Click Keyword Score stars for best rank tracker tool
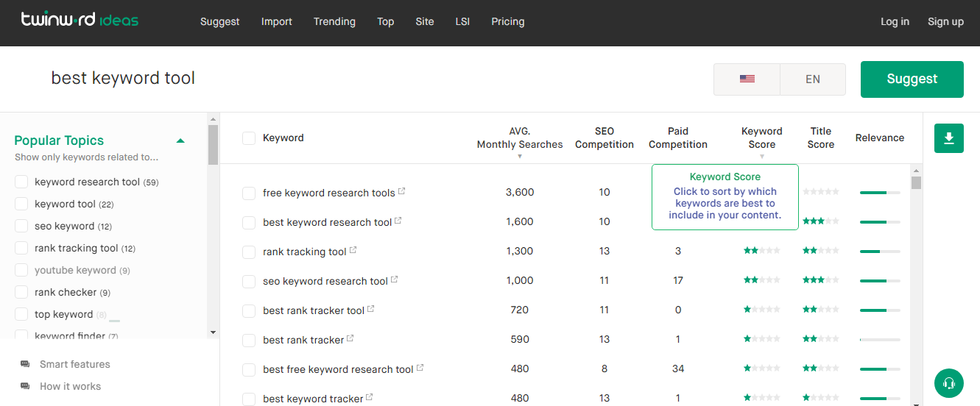980x406 pixels. pos(762,310)
